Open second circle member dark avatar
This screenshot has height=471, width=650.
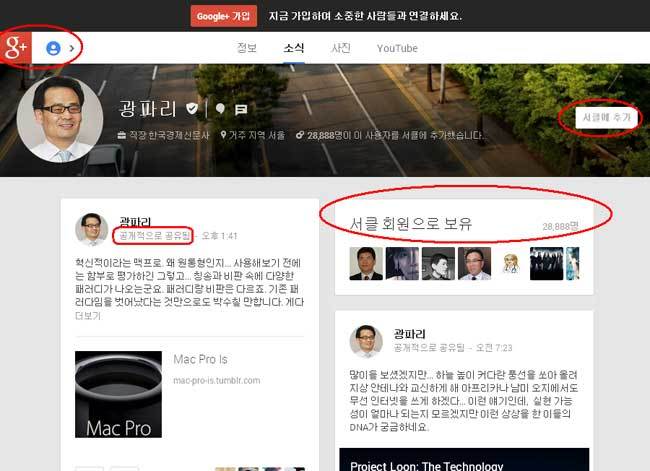(402, 264)
